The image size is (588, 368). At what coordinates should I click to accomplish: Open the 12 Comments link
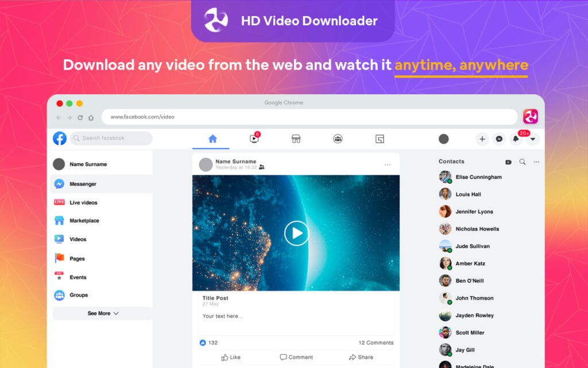click(x=374, y=342)
